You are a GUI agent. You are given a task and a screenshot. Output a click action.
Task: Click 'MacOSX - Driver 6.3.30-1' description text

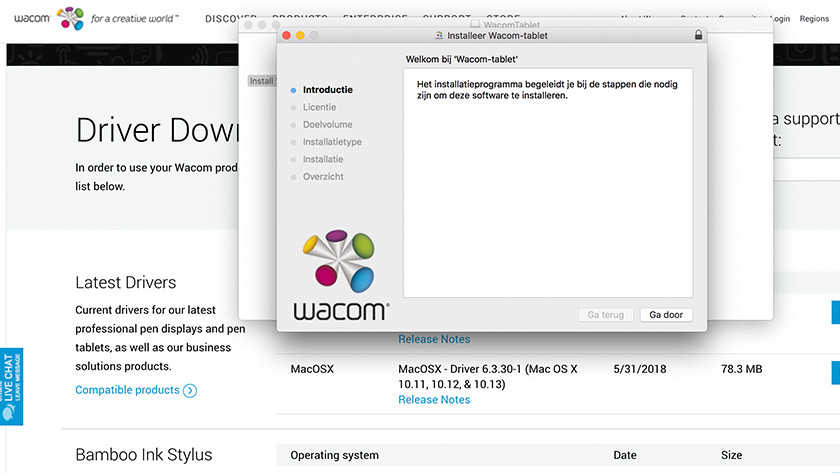pos(488,377)
